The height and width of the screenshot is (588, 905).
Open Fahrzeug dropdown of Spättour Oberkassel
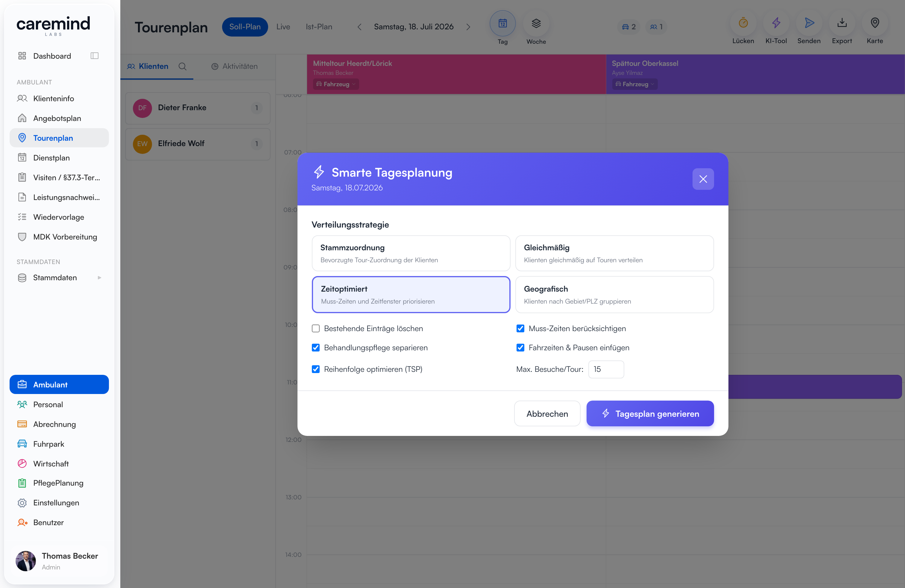[635, 84]
